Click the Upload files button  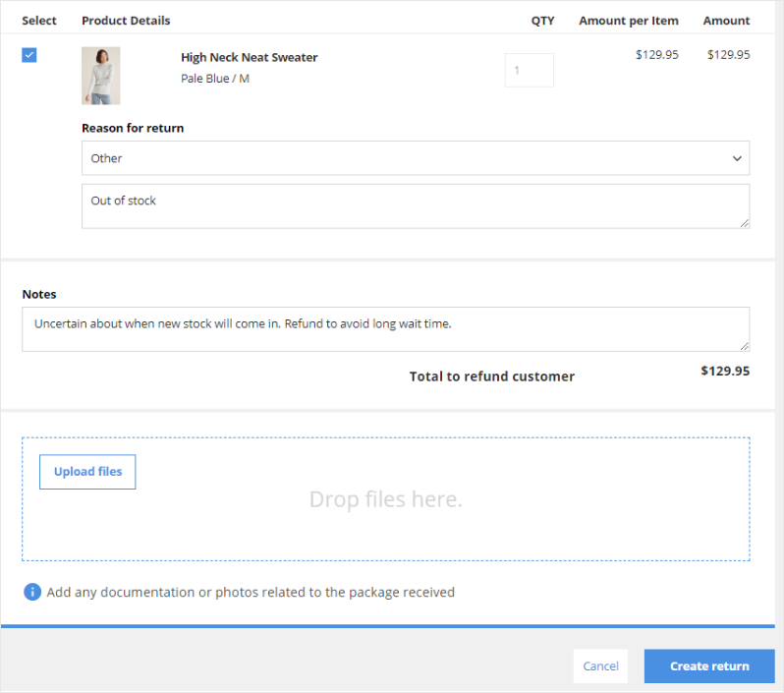87,472
